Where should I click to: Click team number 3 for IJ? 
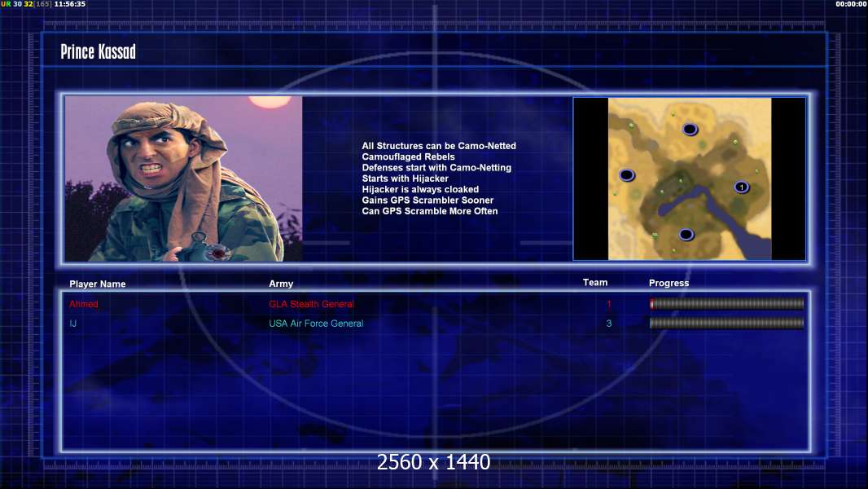[609, 324]
